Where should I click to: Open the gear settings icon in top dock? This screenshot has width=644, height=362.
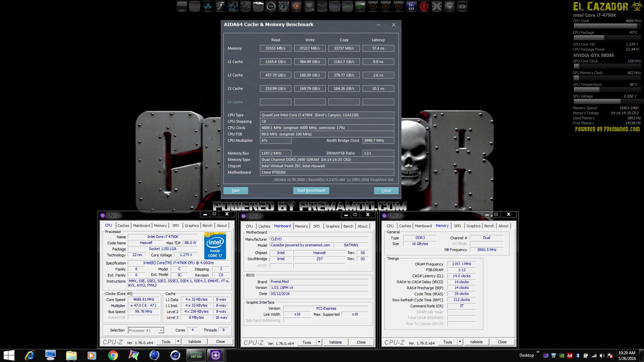[x=449, y=6]
